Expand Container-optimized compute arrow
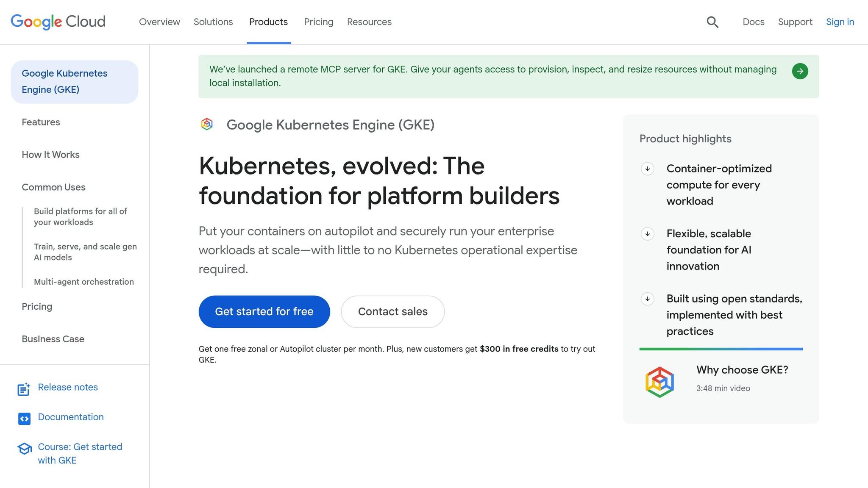Viewport: 868px width, 488px height. coord(647,169)
